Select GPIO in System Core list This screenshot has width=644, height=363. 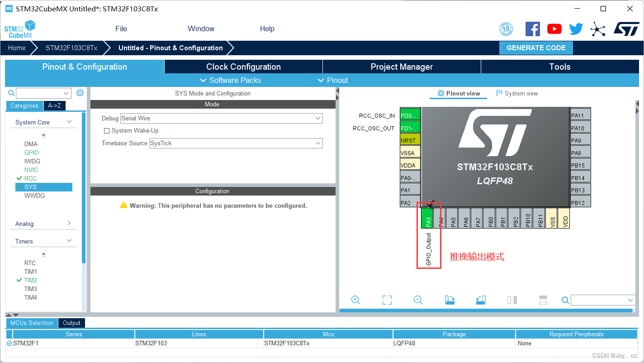pos(32,153)
